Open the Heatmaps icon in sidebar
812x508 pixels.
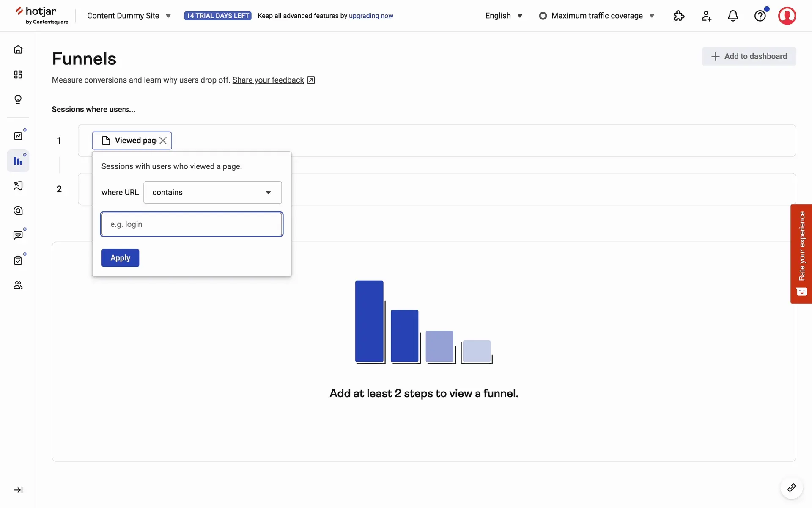pyautogui.click(x=18, y=211)
